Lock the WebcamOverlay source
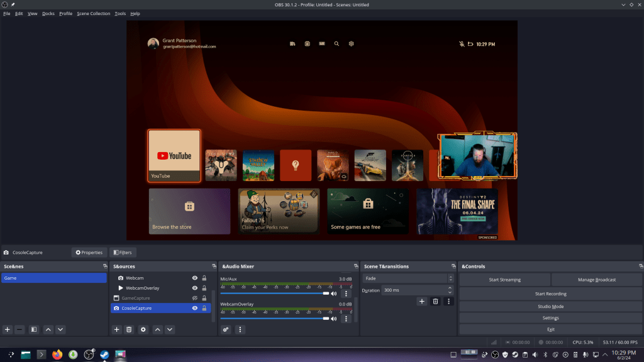644x362 pixels. point(204,288)
